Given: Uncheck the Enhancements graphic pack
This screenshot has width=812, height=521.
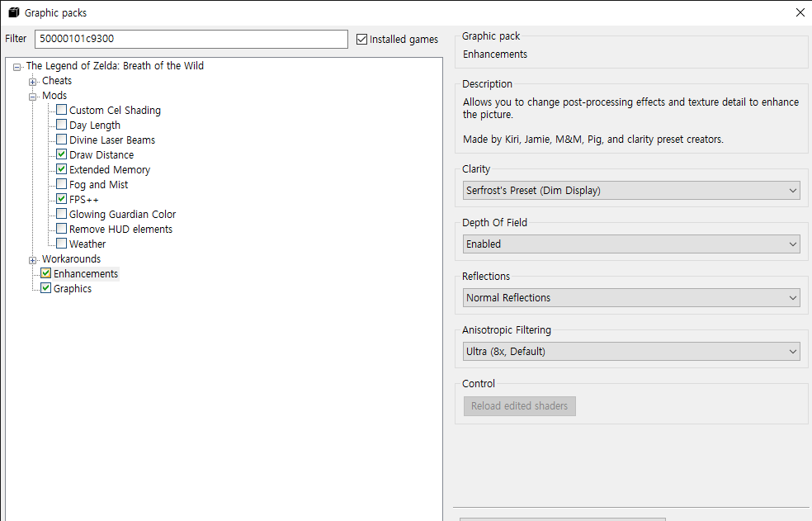Looking at the screenshot, I should 46,273.
